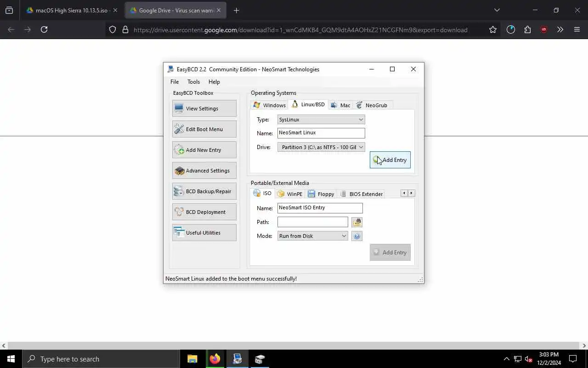Click the taskbar search box
The image size is (588, 368).
(101, 359)
